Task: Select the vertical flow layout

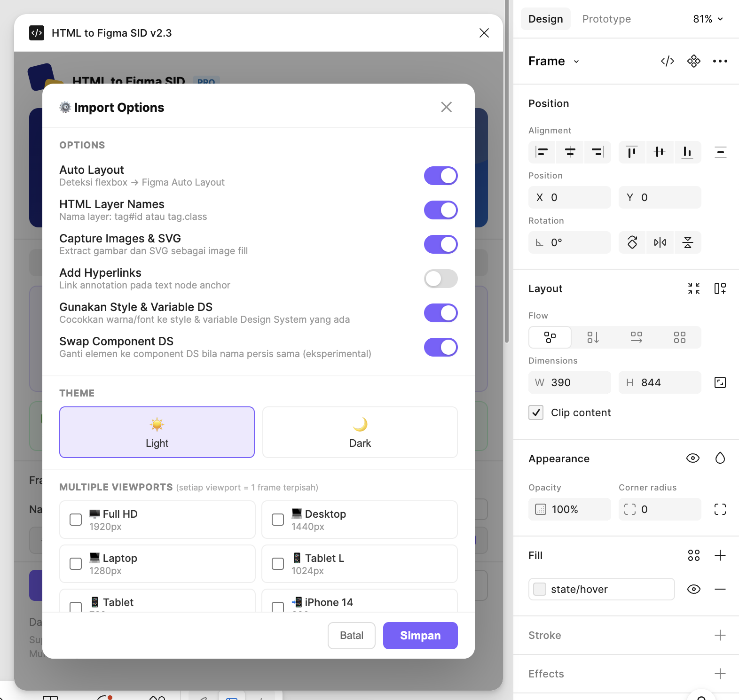Action: 593,337
